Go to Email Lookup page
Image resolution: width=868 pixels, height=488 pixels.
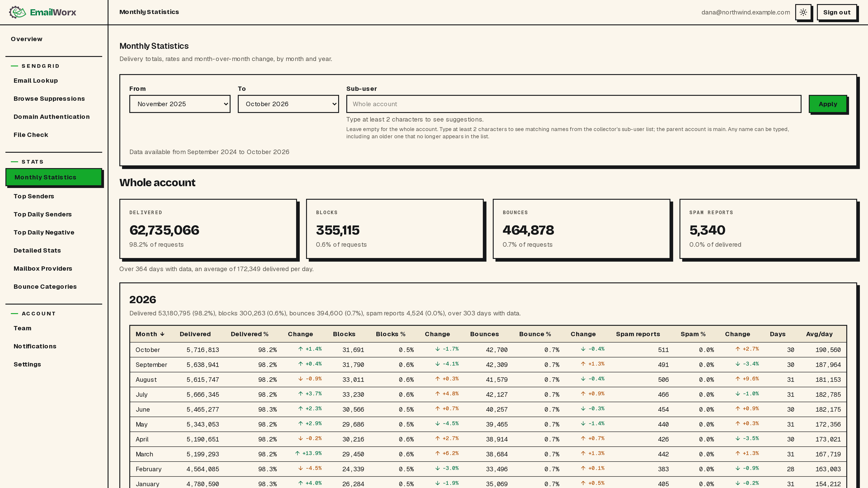coord(36,80)
